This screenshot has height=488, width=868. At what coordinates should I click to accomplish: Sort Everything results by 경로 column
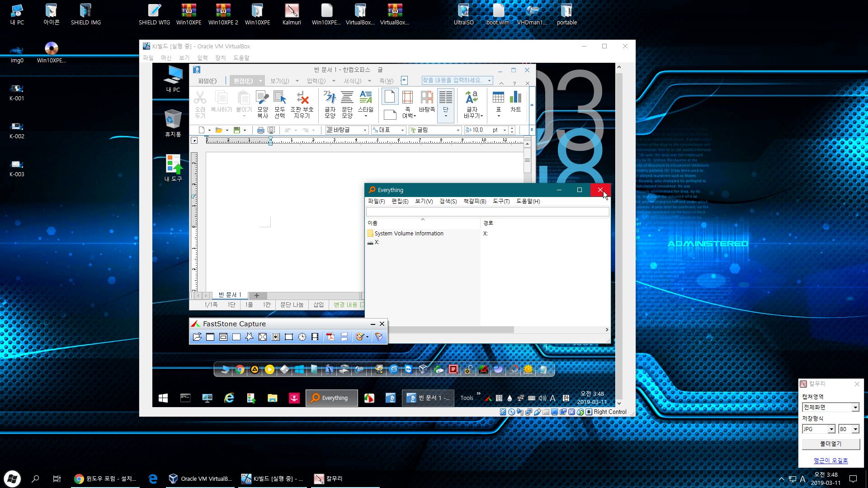click(x=545, y=223)
